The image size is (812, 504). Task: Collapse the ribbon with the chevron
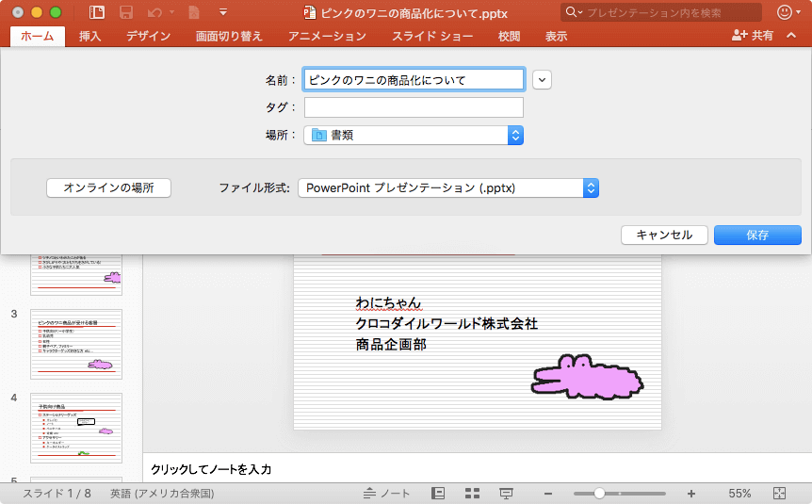(x=791, y=35)
